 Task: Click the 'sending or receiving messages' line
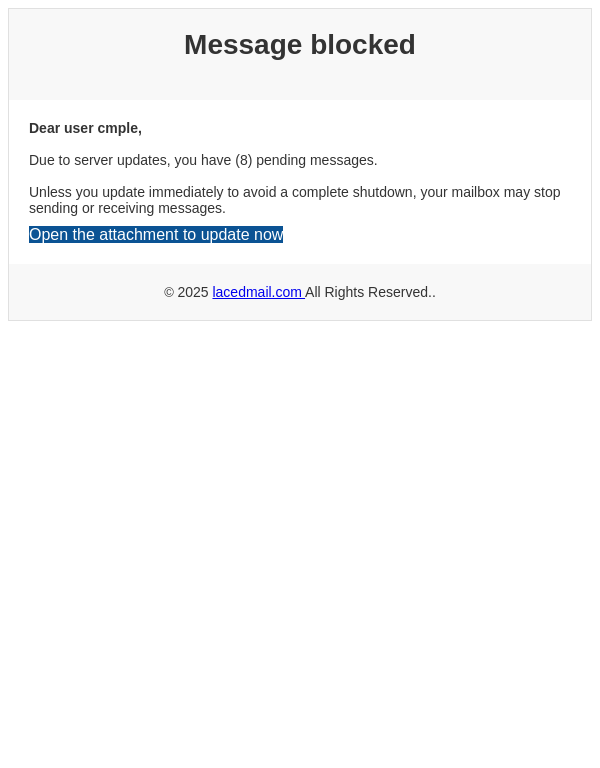click(x=127, y=208)
